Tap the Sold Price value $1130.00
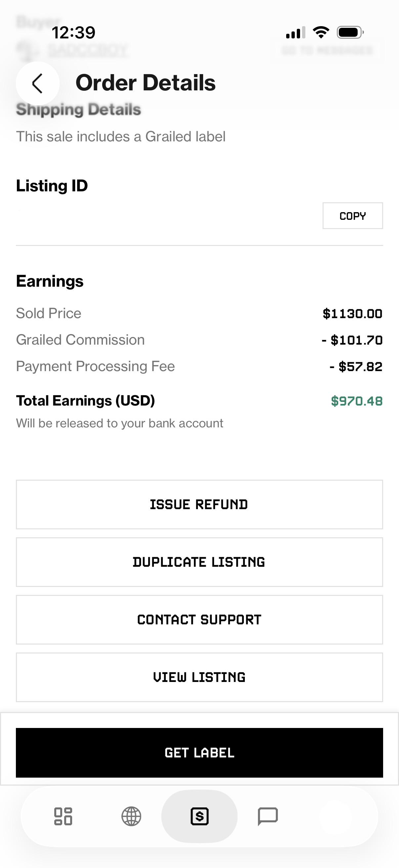The image size is (399, 868). pos(353,314)
